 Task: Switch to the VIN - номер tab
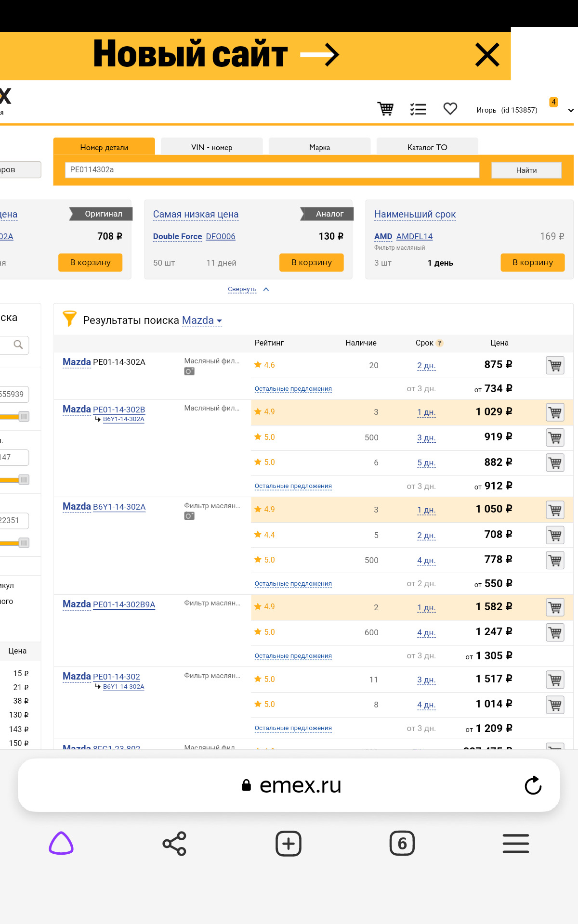211,147
